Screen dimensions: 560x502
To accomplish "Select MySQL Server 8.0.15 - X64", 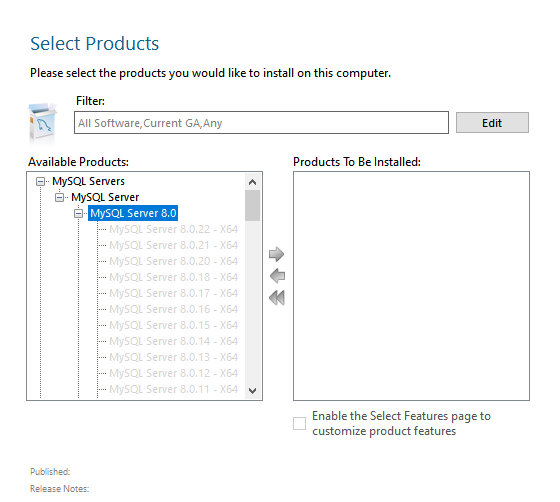I will click(174, 325).
